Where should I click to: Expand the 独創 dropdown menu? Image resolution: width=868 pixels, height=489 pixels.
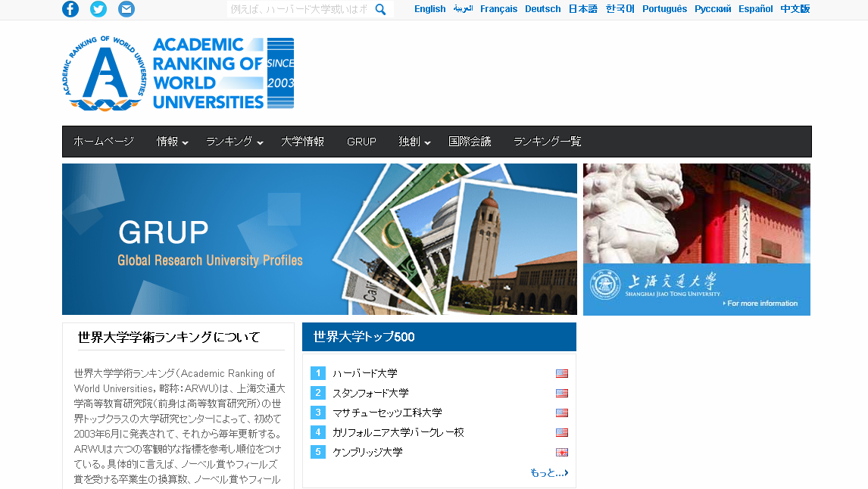coord(414,142)
